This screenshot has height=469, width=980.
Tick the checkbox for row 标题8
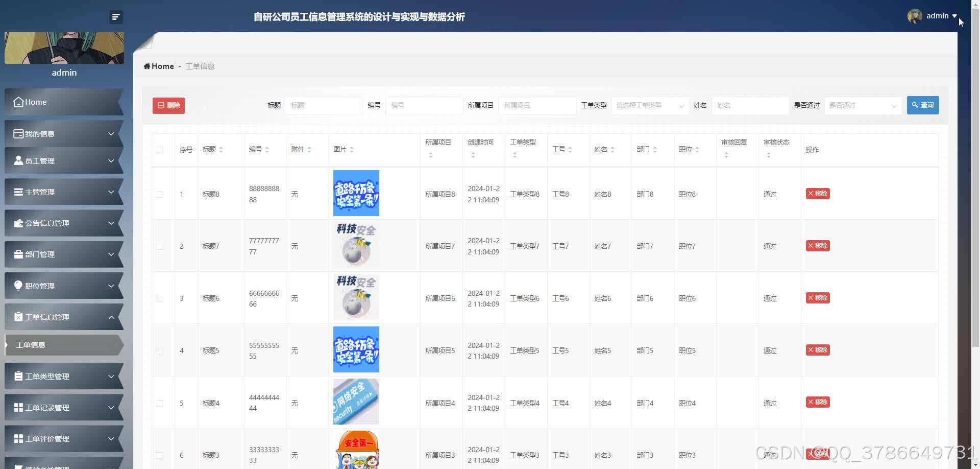point(160,194)
